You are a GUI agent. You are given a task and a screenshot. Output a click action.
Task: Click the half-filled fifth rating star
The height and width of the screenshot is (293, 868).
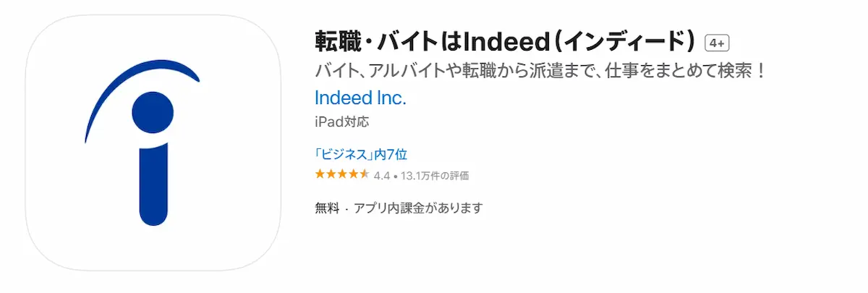coord(365,175)
